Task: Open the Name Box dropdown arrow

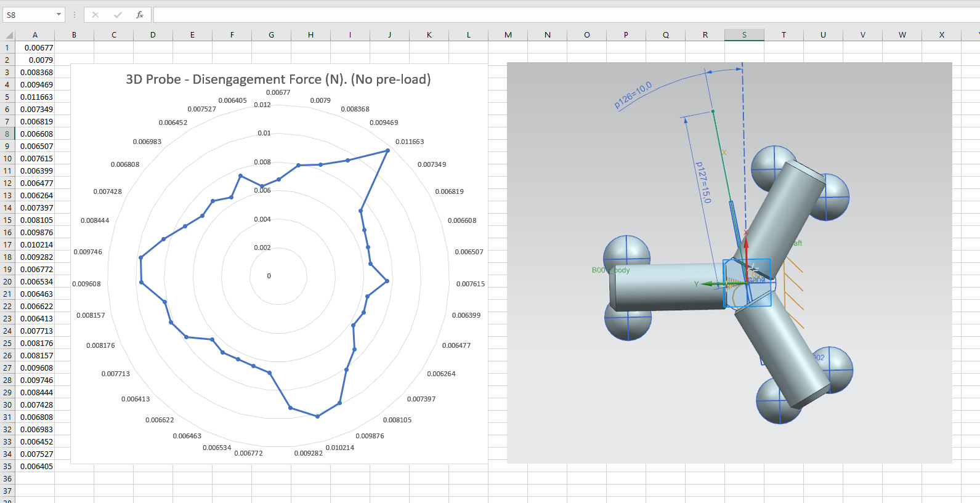Action: pyautogui.click(x=59, y=15)
